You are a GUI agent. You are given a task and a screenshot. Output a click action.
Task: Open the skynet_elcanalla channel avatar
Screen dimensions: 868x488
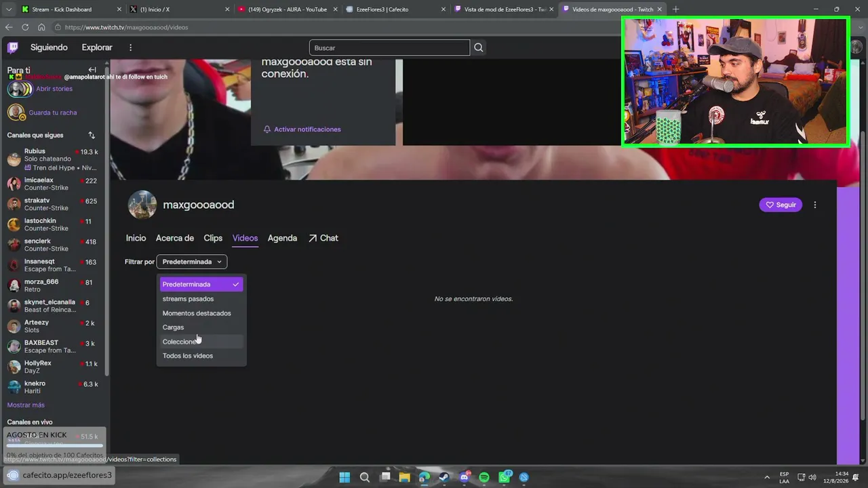[x=14, y=306]
